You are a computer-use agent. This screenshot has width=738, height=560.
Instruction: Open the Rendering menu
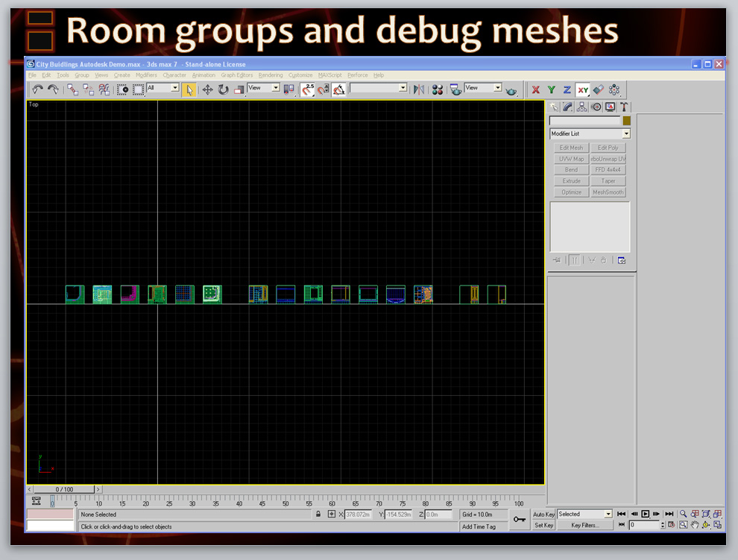(271, 75)
